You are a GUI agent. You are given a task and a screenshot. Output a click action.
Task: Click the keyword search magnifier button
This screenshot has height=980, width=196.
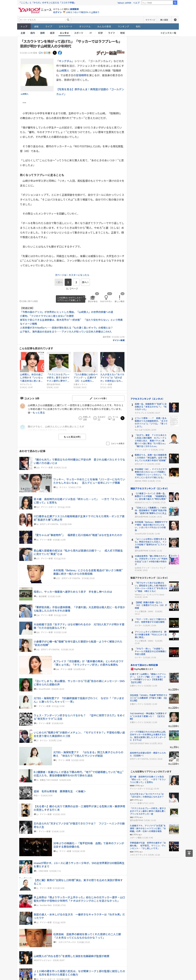point(68,20)
